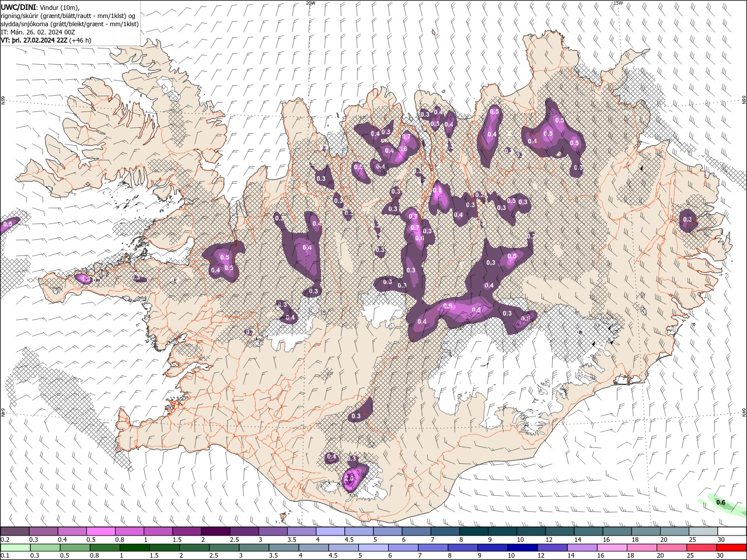
Task: Select the green '0.6' rain value offshore southeast
Action: pos(721,503)
